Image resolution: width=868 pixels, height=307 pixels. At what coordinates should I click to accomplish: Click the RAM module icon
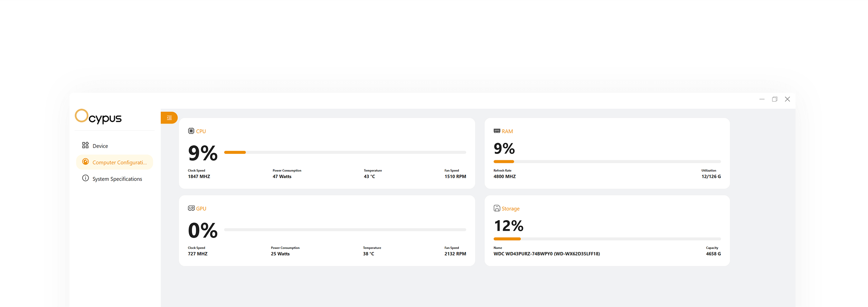point(497,131)
